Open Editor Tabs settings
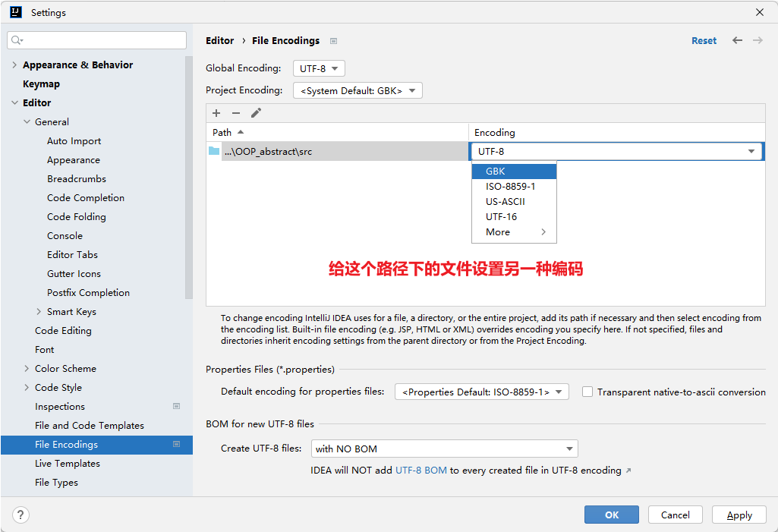Viewport: 778px width, 532px height. tap(72, 254)
